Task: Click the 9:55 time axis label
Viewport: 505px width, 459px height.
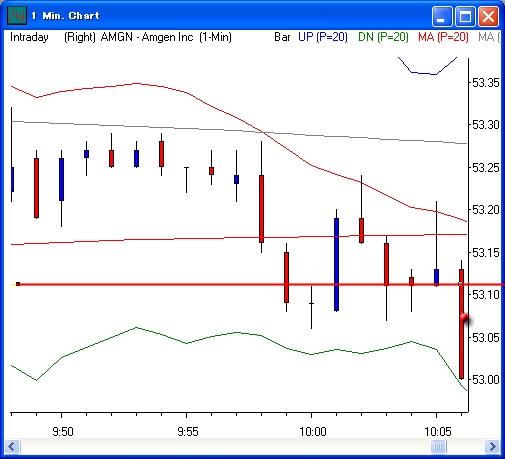Action: pos(188,432)
